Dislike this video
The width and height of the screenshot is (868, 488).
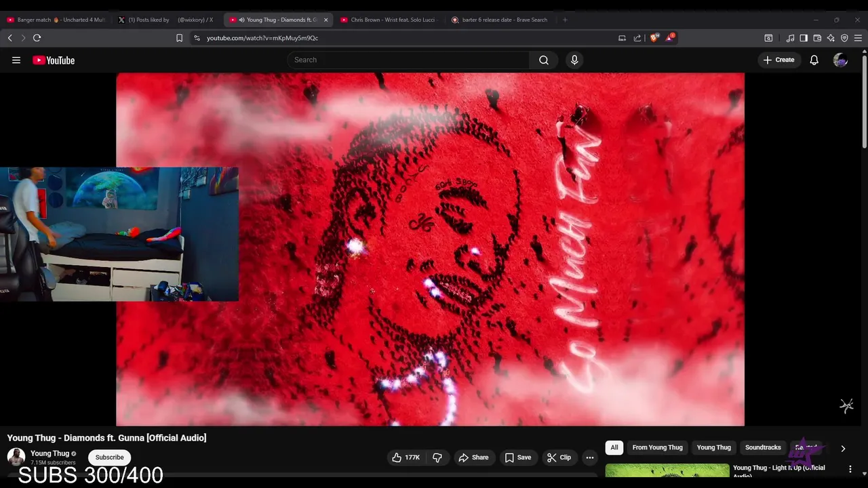tap(437, 457)
